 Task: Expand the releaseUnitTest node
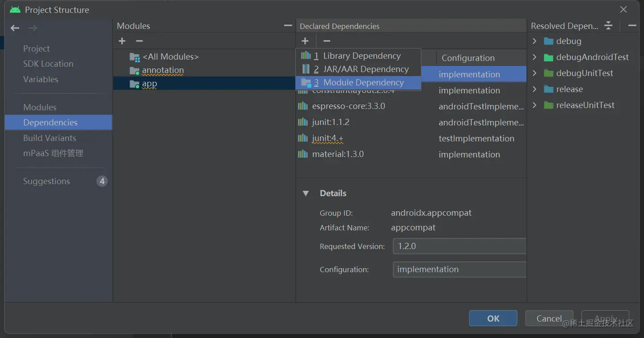(x=534, y=105)
